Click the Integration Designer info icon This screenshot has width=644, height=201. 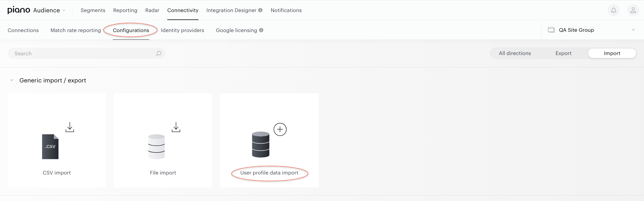coord(260,10)
